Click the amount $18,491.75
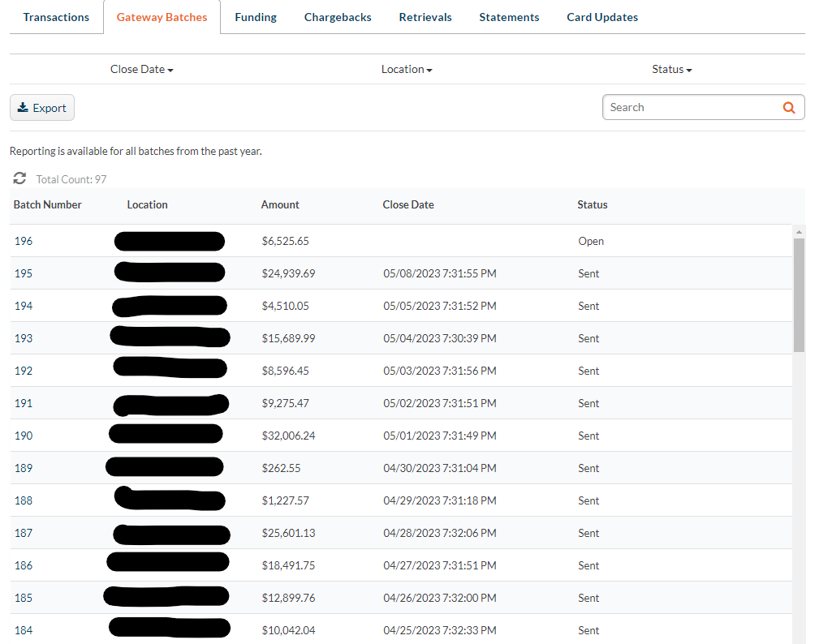Viewport: 832px width, 644px height. click(289, 565)
